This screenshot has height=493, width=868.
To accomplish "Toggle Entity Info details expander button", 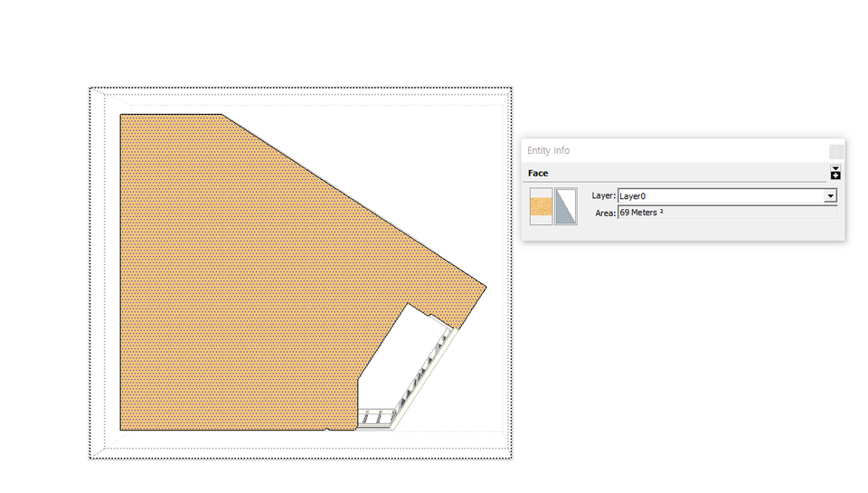I will 835,172.
